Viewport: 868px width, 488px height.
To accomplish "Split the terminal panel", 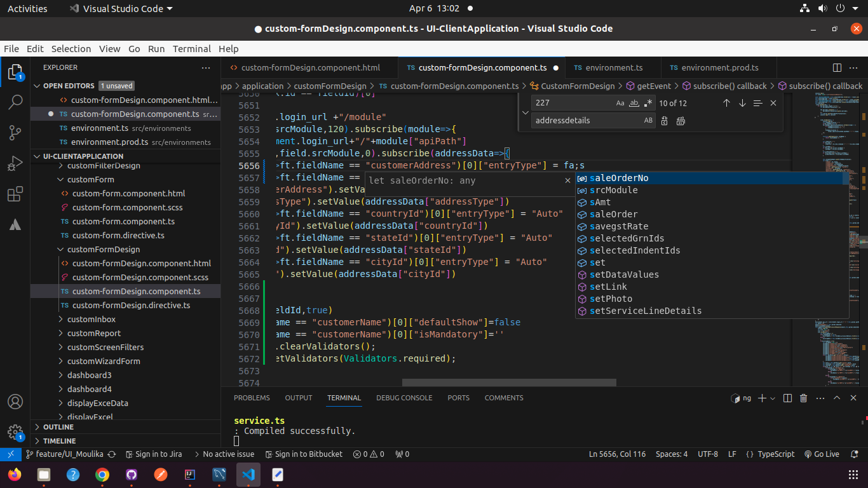I will click(x=787, y=398).
